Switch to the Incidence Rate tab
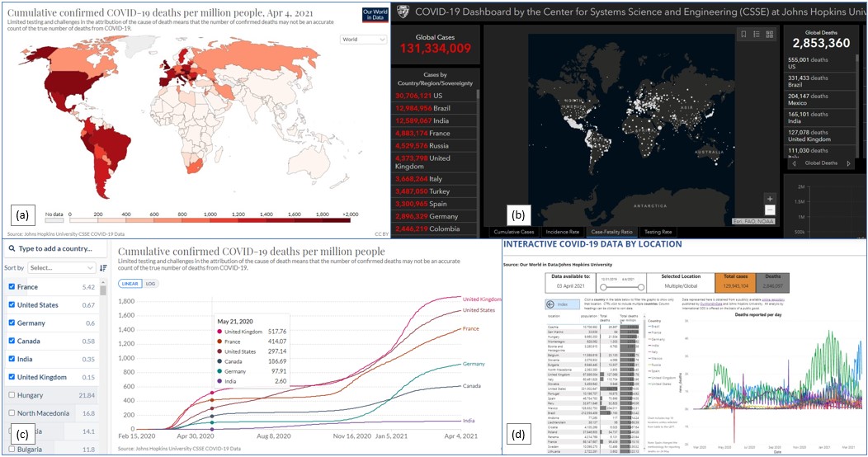 pos(563,232)
